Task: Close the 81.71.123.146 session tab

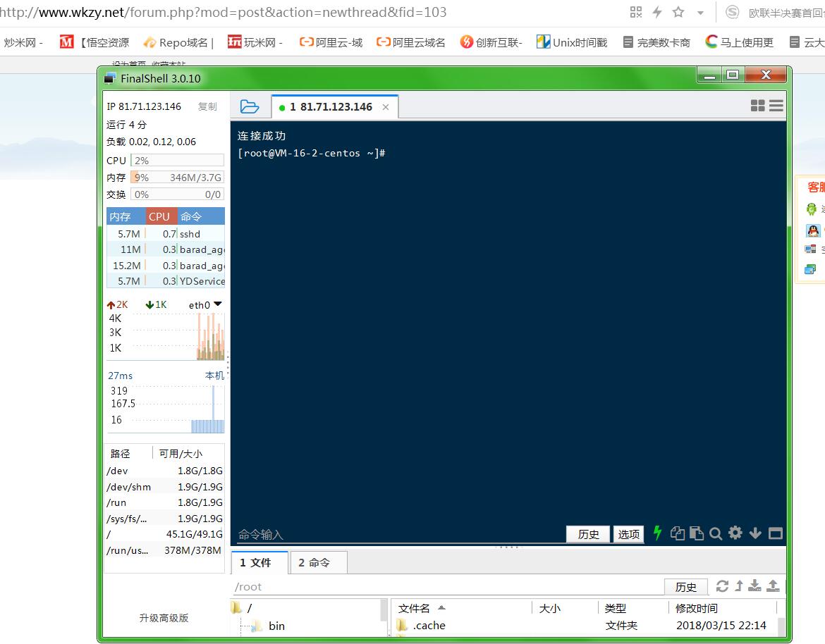Action: pos(386,107)
